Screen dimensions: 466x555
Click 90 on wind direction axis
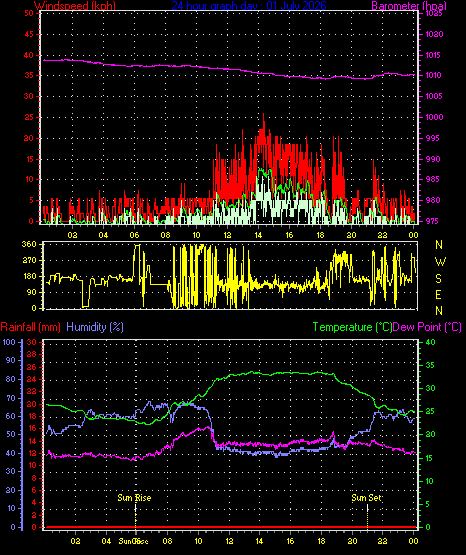[x=31, y=292]
